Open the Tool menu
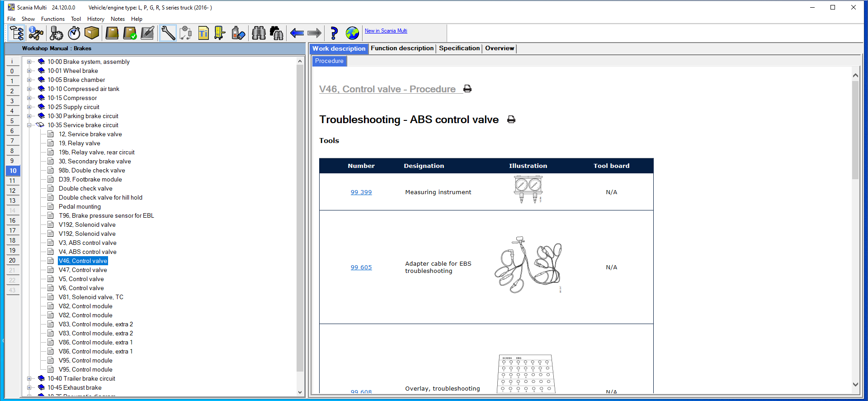 (76, 19)
